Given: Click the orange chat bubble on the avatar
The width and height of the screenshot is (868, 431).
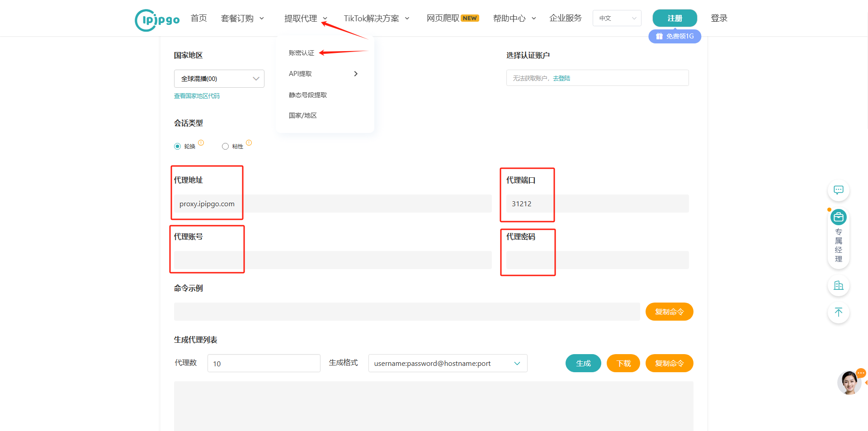Looking at the screenshot, I should (x=861, y=373).
